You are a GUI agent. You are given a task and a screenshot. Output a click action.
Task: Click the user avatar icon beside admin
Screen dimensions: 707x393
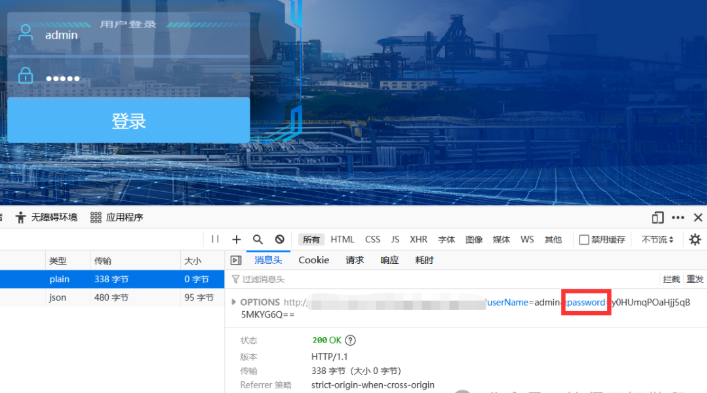pos(26,33)
